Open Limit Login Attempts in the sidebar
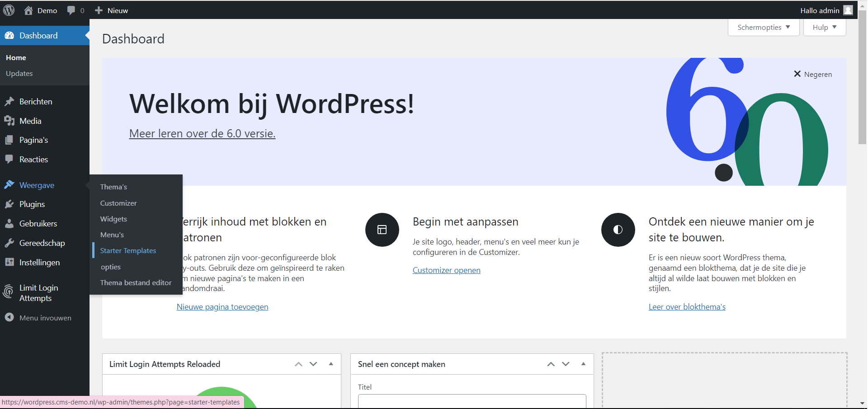868x409 pixels. (x=38, y=293)
